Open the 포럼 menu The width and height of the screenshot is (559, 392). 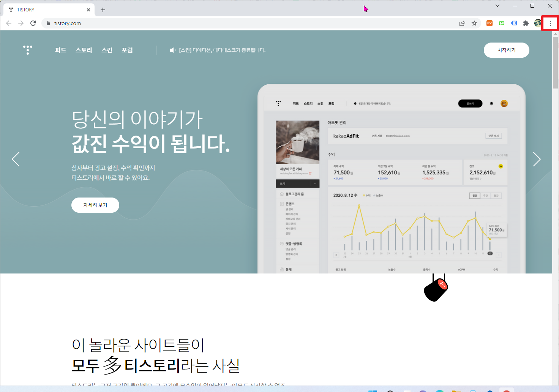pos(127,50)
